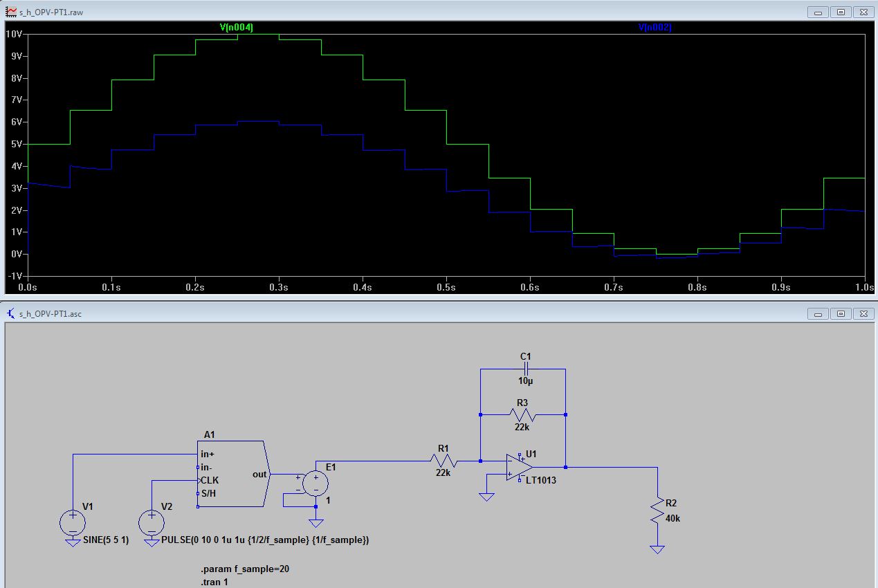Click the ground symbol at op-amp non-inverting input

pyautogui.click(x=486, y=497)
